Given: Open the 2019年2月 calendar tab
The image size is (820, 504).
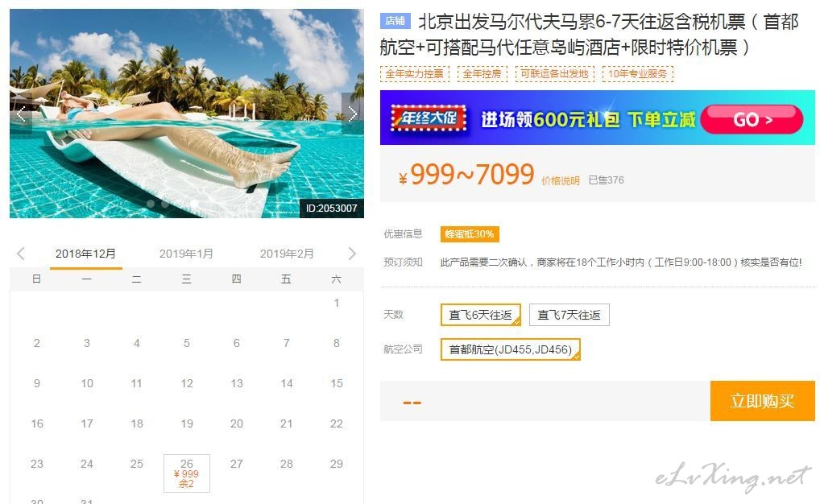Looking at the screenshot, I should click(x=287, y=254).
